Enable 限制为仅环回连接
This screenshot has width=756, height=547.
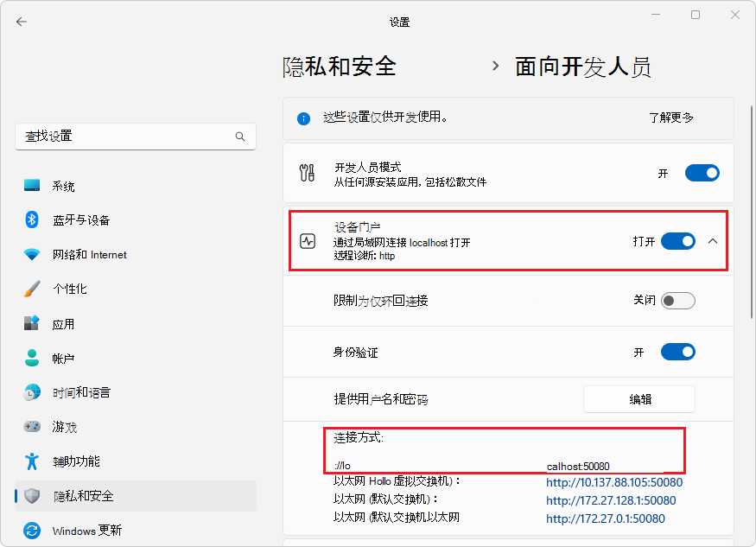678,300
